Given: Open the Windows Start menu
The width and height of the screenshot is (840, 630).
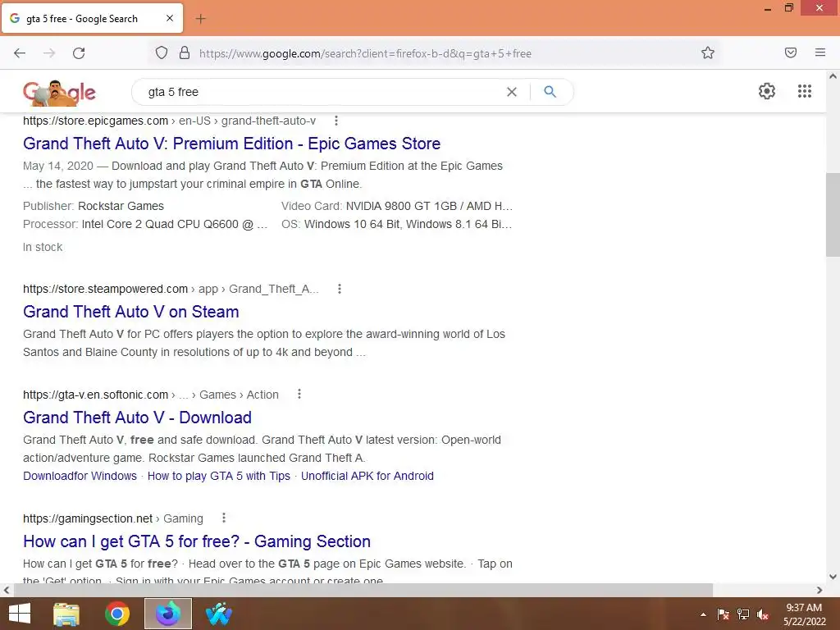Looking at the screenshot, I should coord(20,614).
